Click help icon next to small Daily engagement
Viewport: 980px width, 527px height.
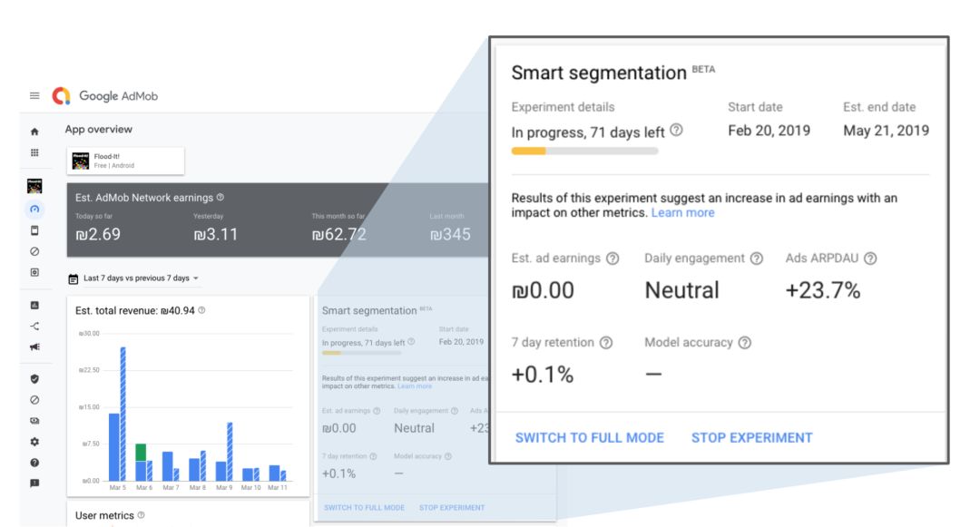click(455, 411)
